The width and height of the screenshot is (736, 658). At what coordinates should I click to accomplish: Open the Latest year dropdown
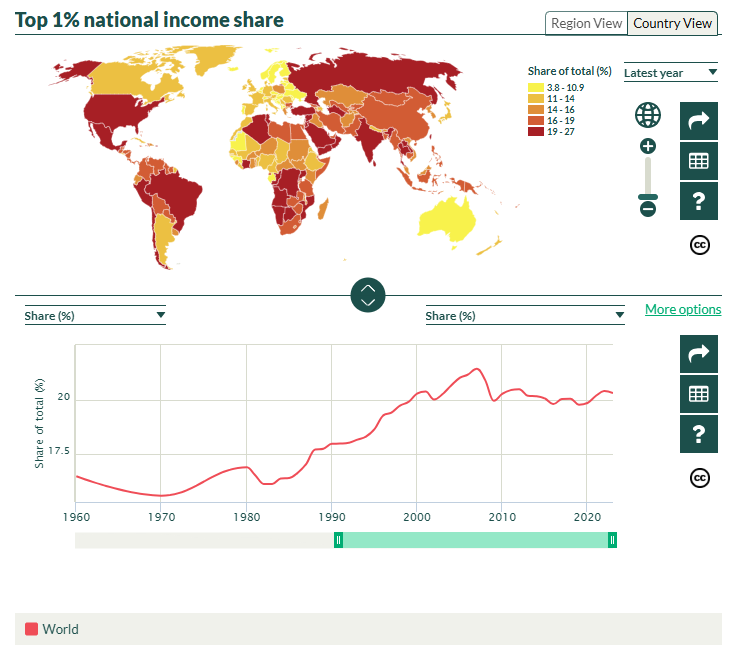pyautogui.click(x=670, y=73)
